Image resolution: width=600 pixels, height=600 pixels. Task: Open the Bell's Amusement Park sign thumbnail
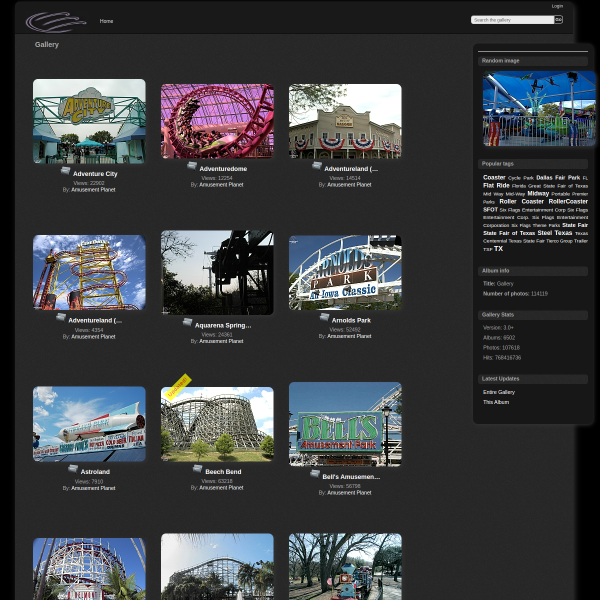click(x=345, y=424)
